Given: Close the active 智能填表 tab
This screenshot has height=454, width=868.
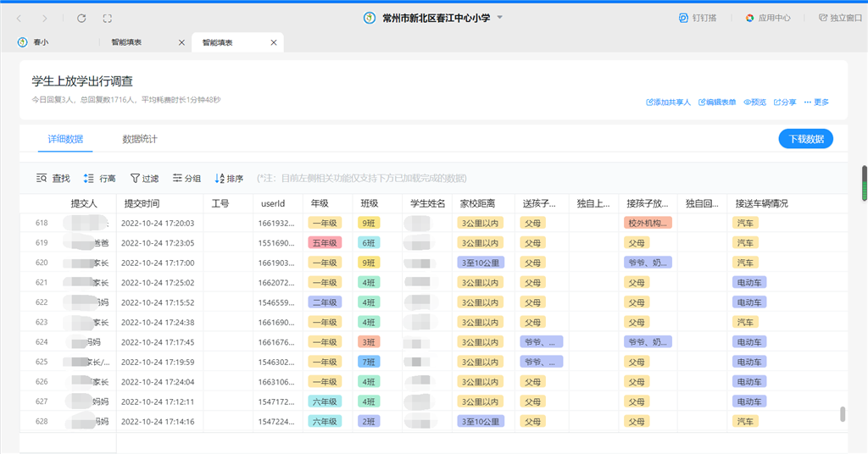Looking at the screenshot, I should point(274,42).
